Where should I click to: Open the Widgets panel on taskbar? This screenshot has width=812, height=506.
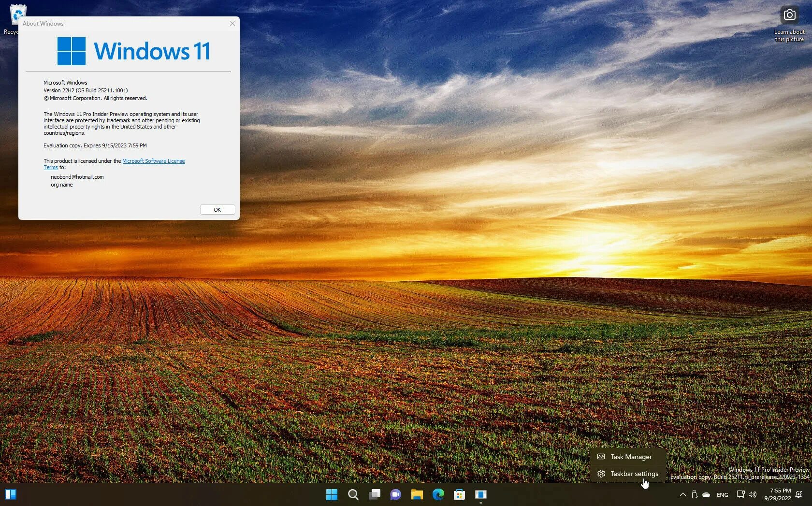point(11,494)
